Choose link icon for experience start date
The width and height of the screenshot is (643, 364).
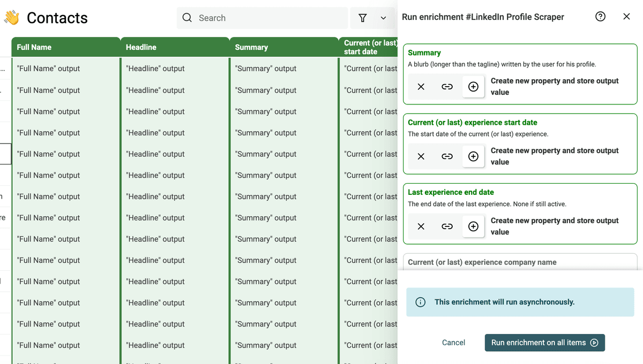pos(447,156)
